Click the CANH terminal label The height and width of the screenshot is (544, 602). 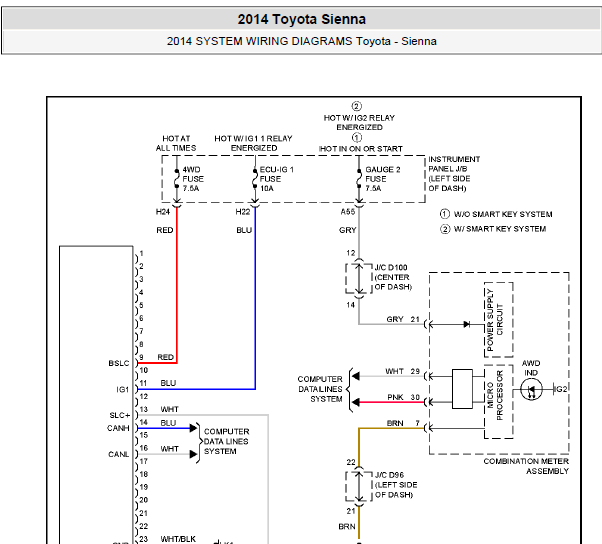click(118, 428)
